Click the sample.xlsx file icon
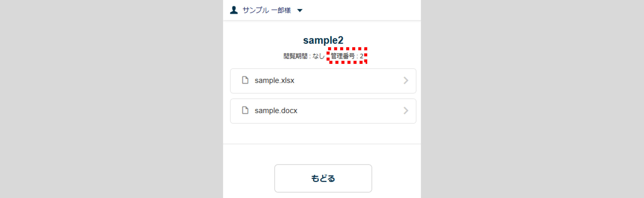Image resolution: width=644 pixels, height=198 pixels. coord(245,80)
